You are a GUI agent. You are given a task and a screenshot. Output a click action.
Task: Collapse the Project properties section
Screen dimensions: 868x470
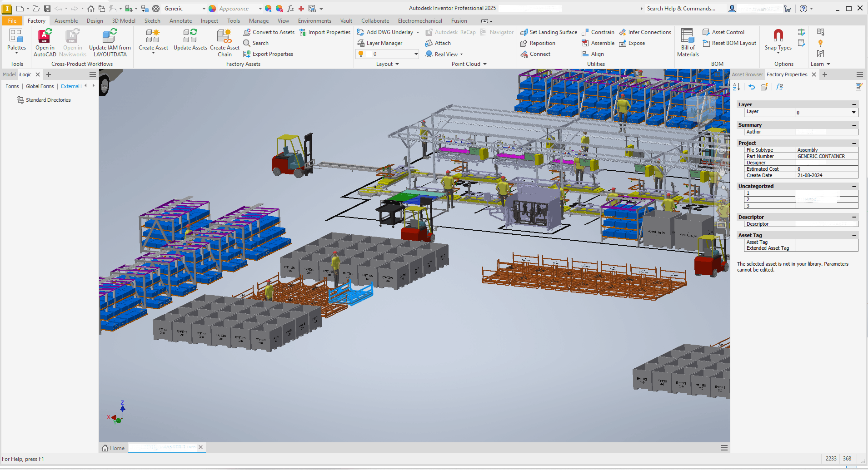854,143
